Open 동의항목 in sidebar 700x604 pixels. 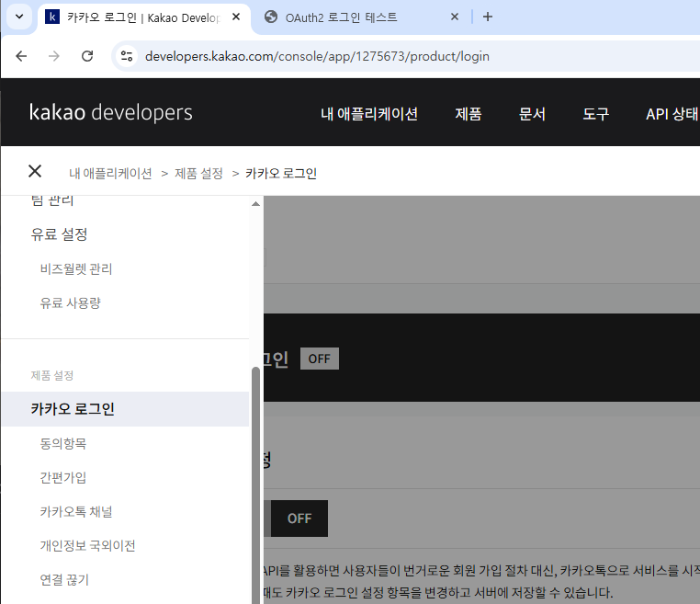(x=63, y=443)
